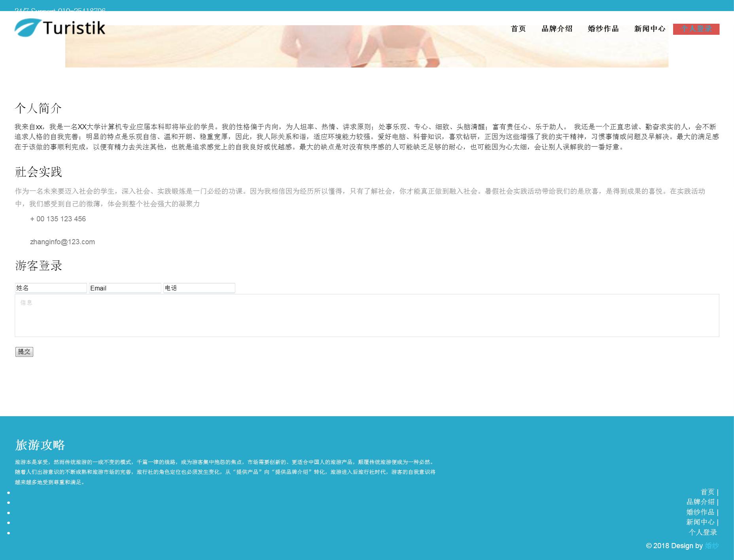This screenshot has width=734, height=560.
Task: Select 婚纱作品 in the top navigation
Action: pyautogui.click(x=603, y=29)
